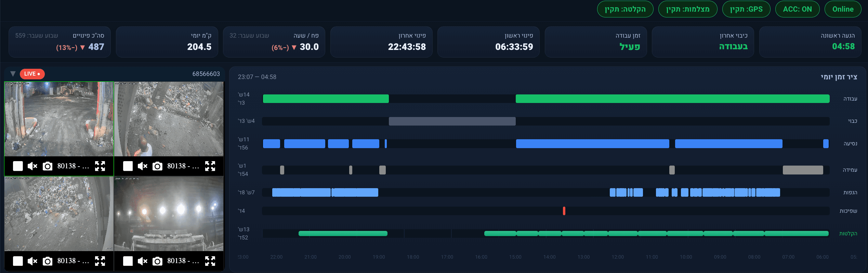Image resolution: width=868 pixels, height=273 pixels.
Task: Open the top-left camera thumbnail
Action: click(59, 119)
